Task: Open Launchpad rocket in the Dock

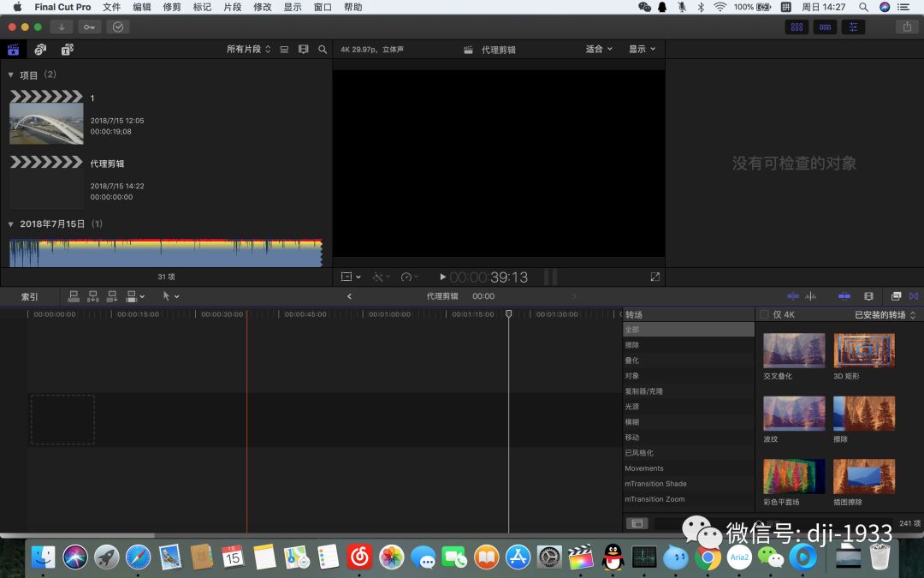Action: tap(107, 557)
